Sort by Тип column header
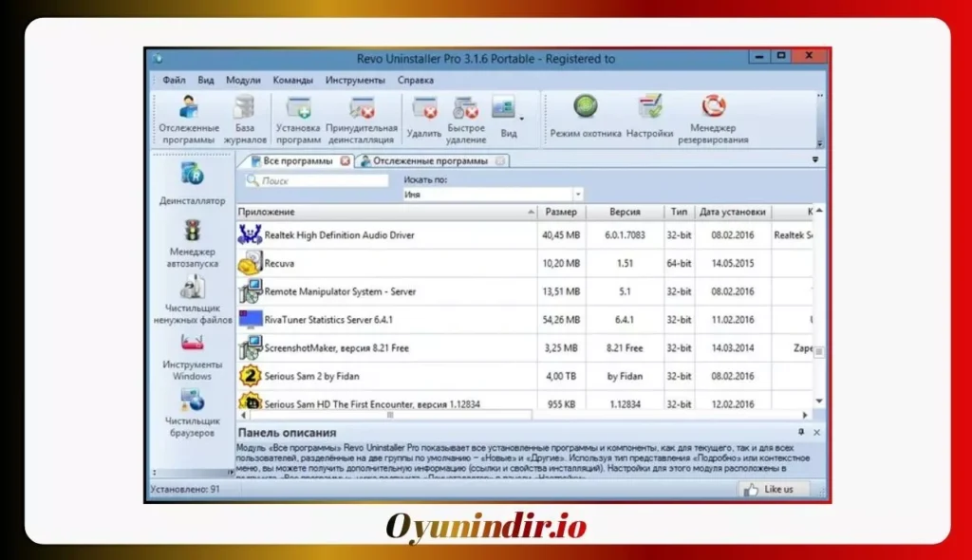The image size is (972, 560). pos(679,212)
